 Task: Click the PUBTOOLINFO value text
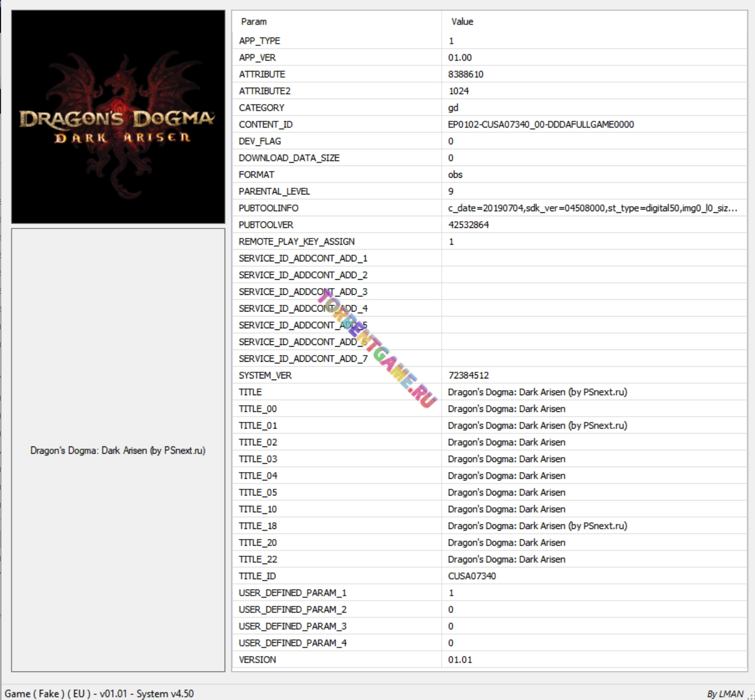[592, 208]
